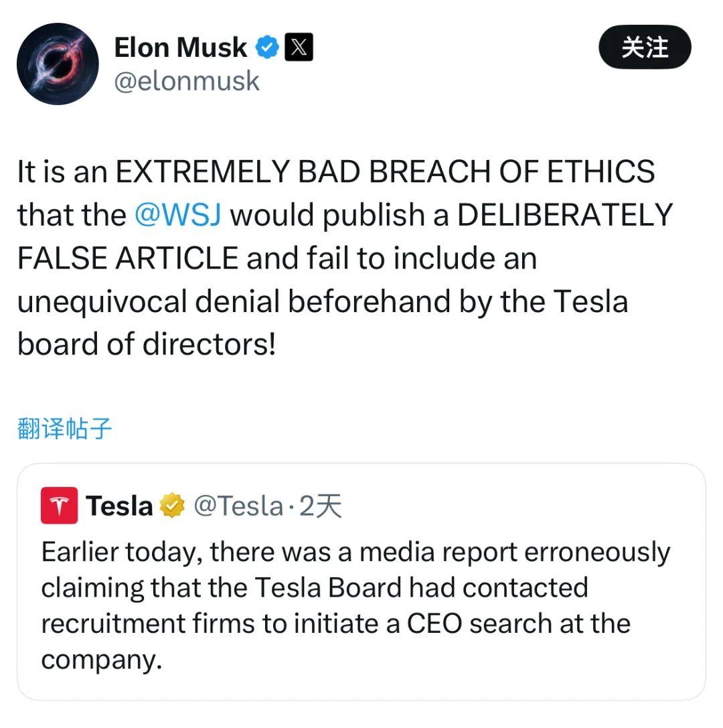Click the red Tesla logo icon
This screenshot has height=728, width=723.
click(59, 506)
